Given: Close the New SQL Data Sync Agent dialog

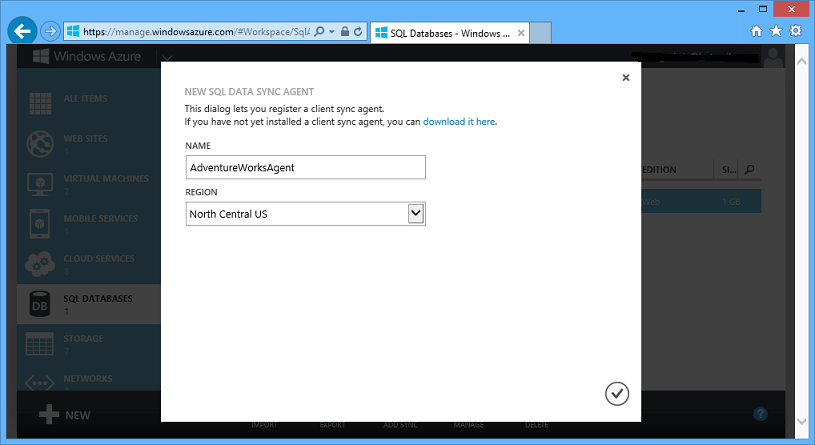Looking at the screenshot, I should [x=626, y=77].
